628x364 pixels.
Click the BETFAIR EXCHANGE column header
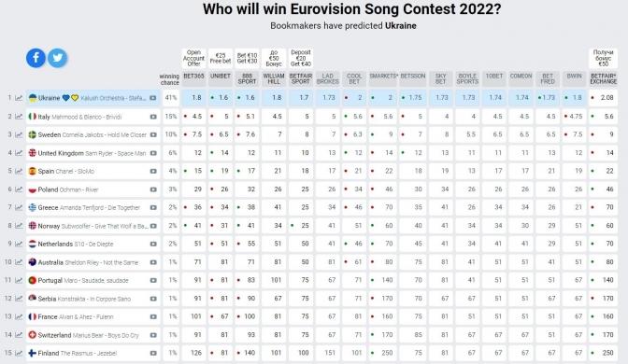(603, 78)
